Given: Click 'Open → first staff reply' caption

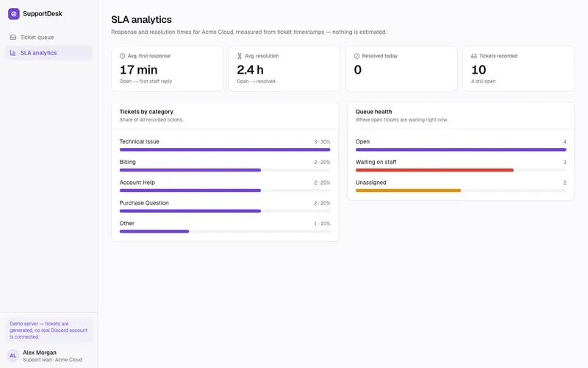Looking at the screenshot, I should click(146, 82).
